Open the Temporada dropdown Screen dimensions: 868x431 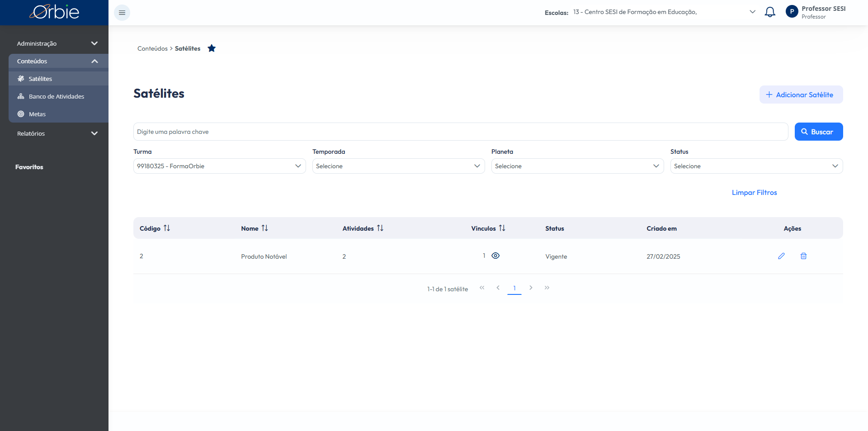(398, 166)
